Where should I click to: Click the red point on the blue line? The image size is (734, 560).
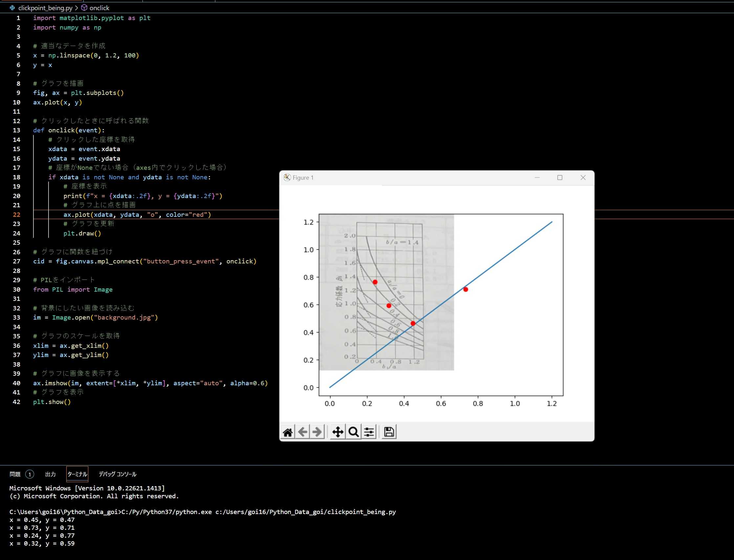point(465,289)
